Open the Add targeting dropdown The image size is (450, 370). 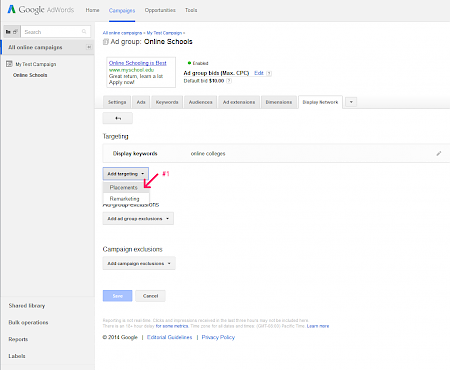[126, 174]
